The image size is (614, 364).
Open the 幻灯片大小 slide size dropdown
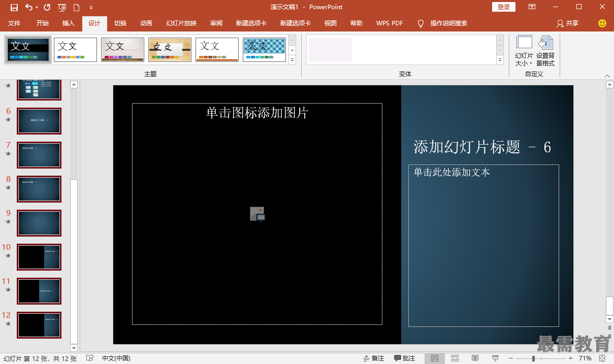click(524, 51)
